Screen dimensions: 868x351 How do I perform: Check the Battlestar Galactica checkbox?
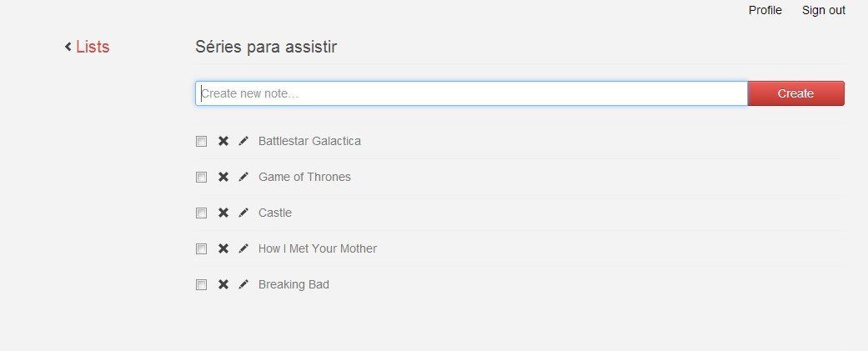pos(202,141)
